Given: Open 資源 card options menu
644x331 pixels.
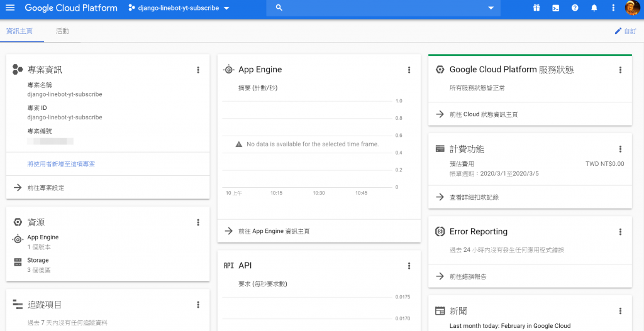Looking at the screenshot, I should pos(198,222).
